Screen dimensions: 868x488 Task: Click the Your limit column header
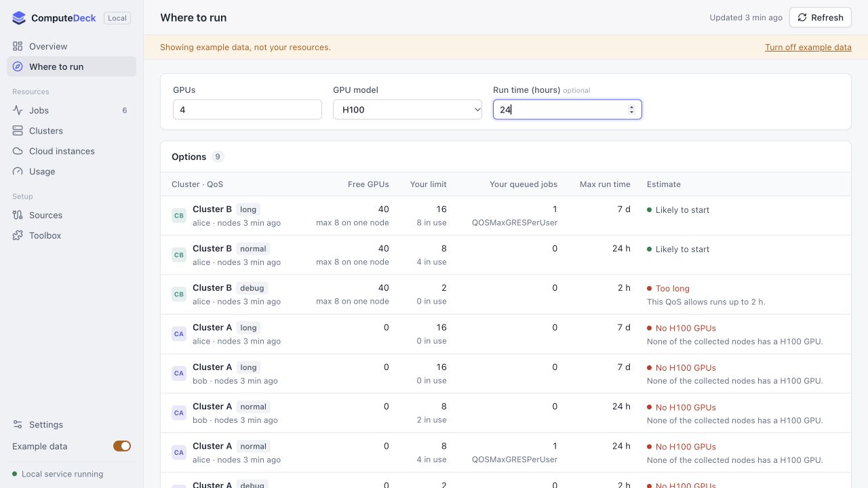429,184
